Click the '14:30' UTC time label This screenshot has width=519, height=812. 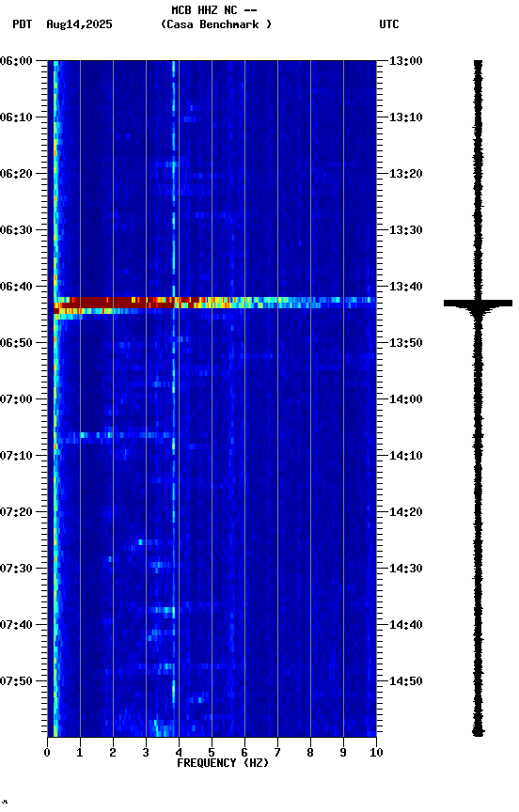click(405, 569)
